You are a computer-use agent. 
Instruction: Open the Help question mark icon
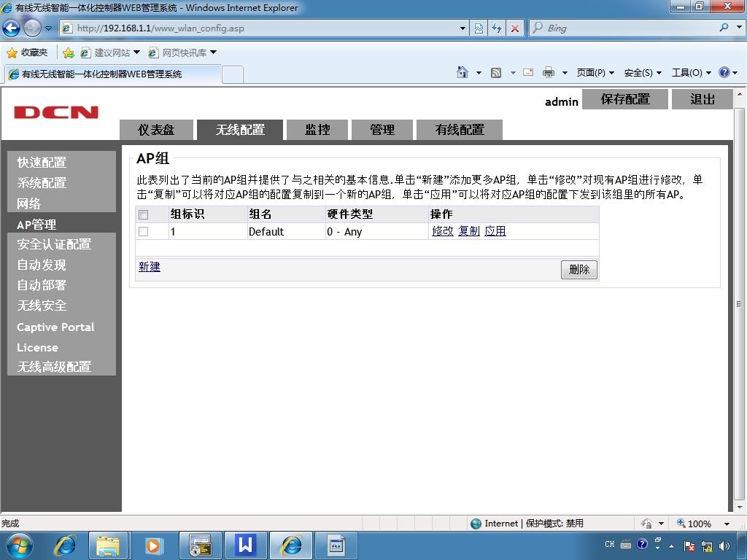[724, 72]
